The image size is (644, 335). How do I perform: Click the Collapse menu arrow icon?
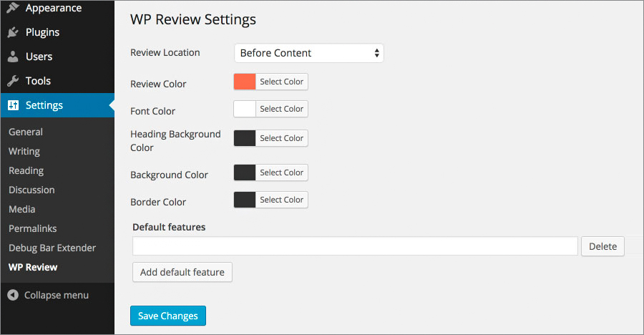pyautogui.click(x=13, y=295)
